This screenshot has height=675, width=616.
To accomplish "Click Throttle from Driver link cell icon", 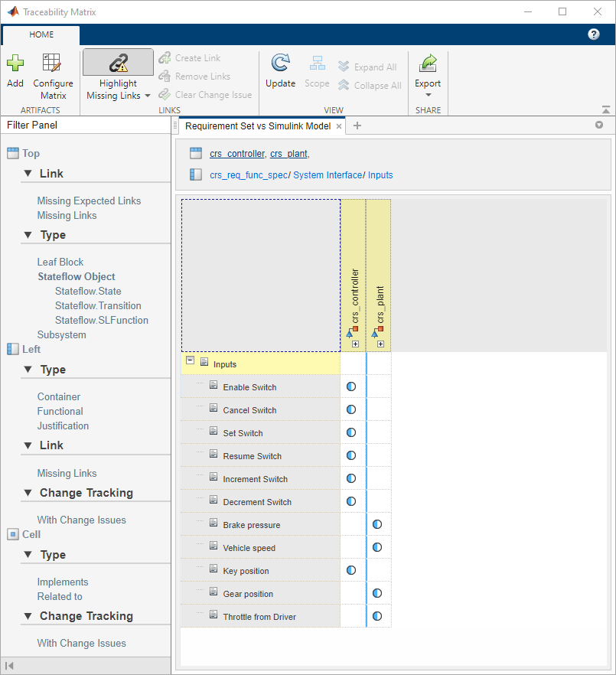I will pos(377,616).
